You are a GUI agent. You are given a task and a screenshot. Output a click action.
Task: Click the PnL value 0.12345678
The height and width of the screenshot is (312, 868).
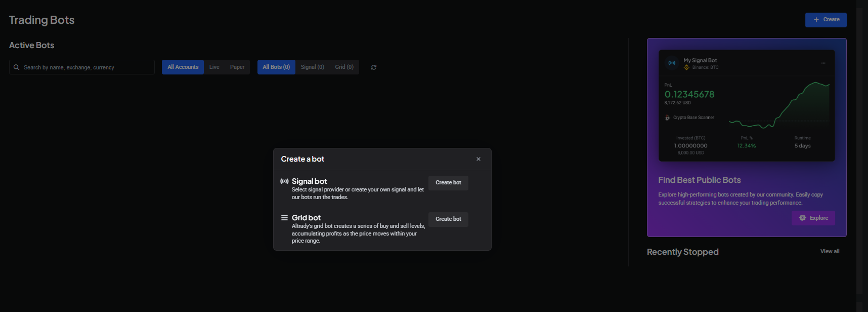689,95
